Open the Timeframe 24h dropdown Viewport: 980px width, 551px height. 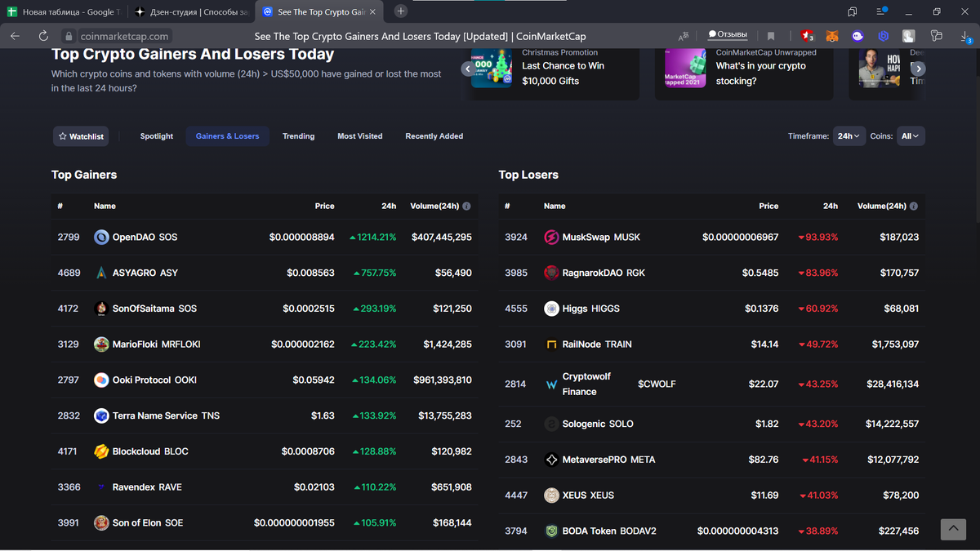click(849, 136)
